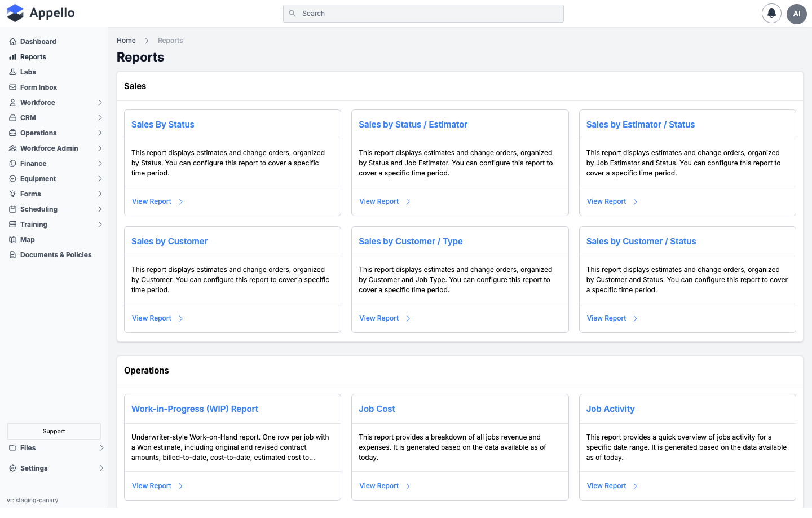Expand the Workforce submenu chevron
The image size is (812, 518).
(x=100, y=103)
